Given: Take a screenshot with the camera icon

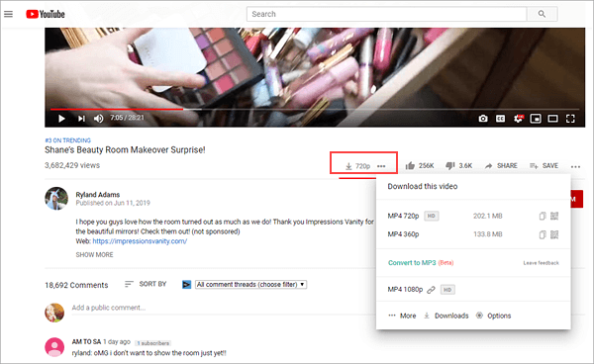Looking at the screenshot, I should pos(483,119).
